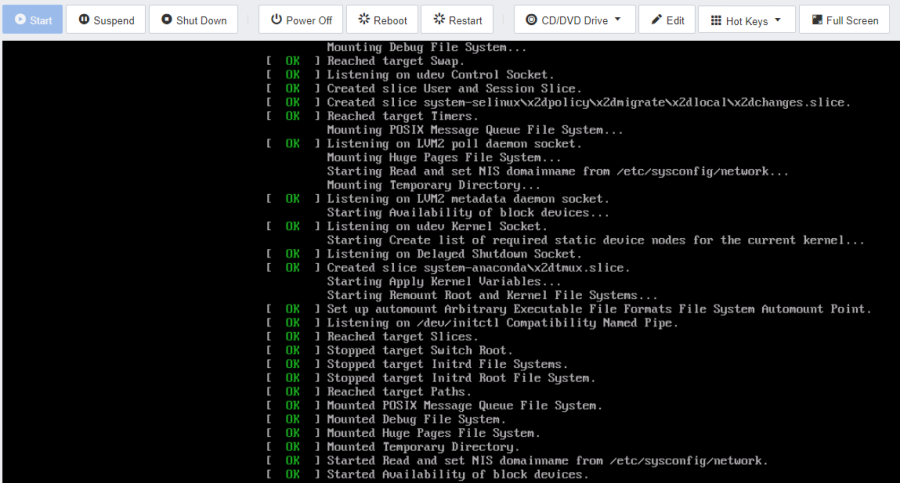Click 'Mounting Huge Pages File System...' line
Screen dimensions: 900x483
444,157
